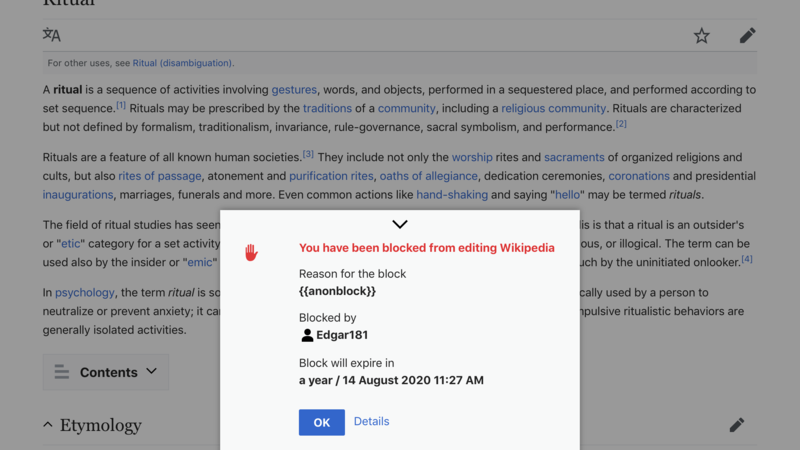Click the Etymology section edit pencil
800x450 pixels.
(x=737, y=425)
